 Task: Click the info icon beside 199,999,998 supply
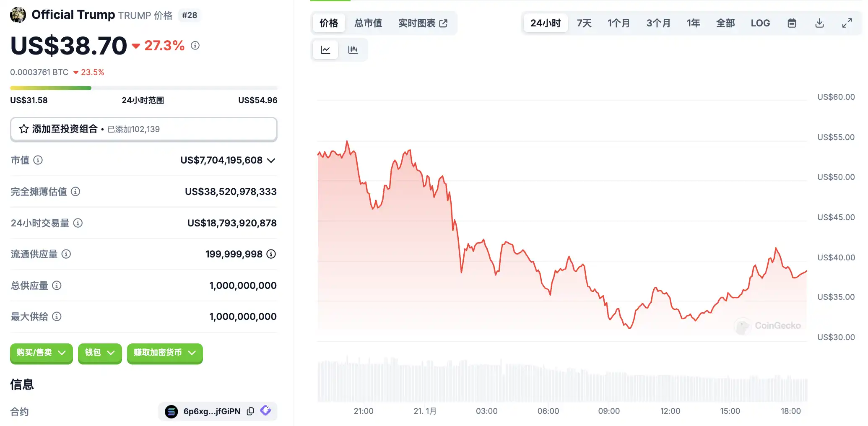(271, 254)
